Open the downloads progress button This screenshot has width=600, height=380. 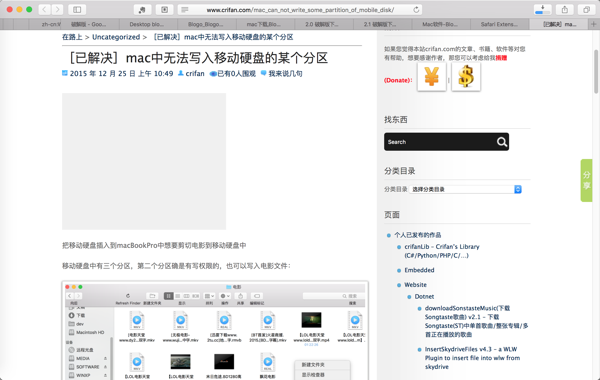(543, 10)
